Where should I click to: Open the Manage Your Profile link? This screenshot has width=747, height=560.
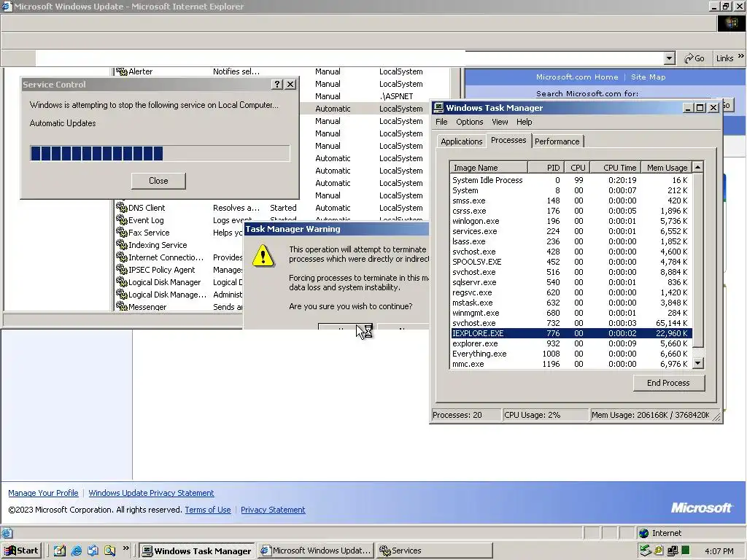43,493
